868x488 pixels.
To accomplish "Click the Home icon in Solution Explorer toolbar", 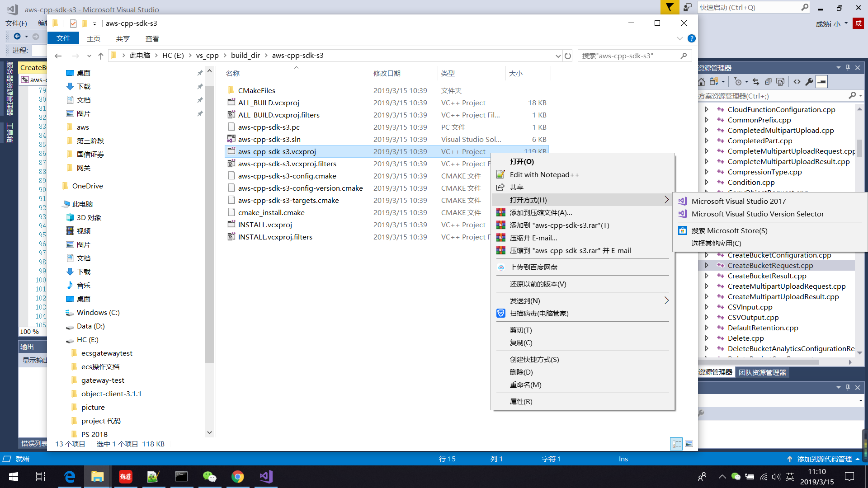I will pos(702,82).
